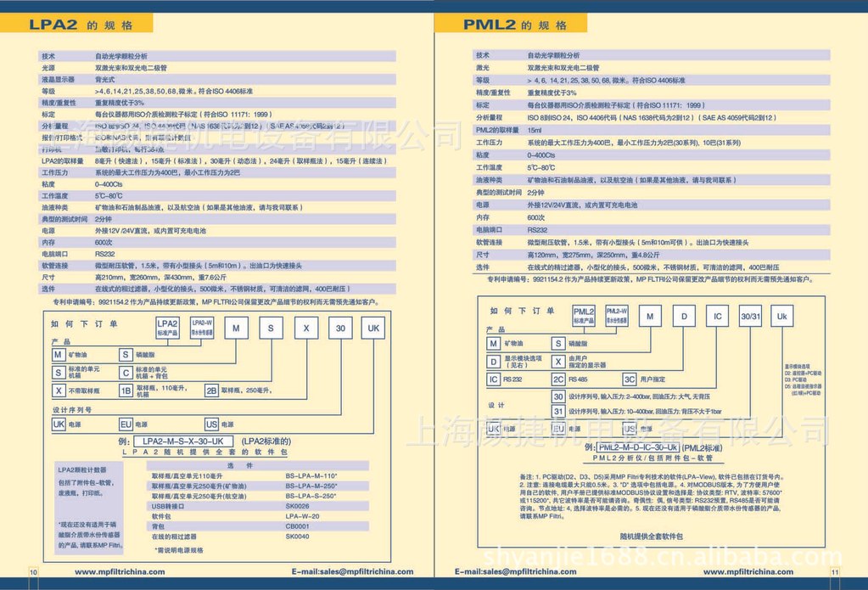Click the 尺寸 row with 重7.6公斤

click(x=217, y=277)
